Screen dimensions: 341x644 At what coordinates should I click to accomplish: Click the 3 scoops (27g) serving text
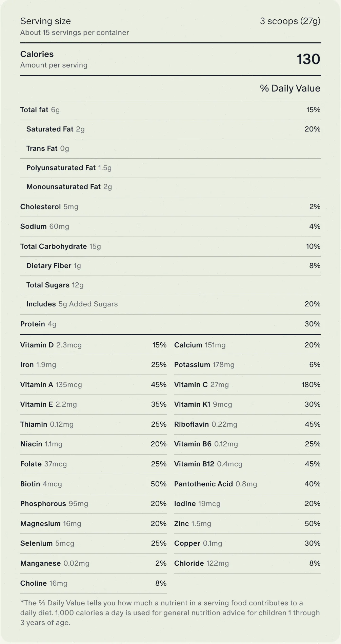(x=290, y=21)
